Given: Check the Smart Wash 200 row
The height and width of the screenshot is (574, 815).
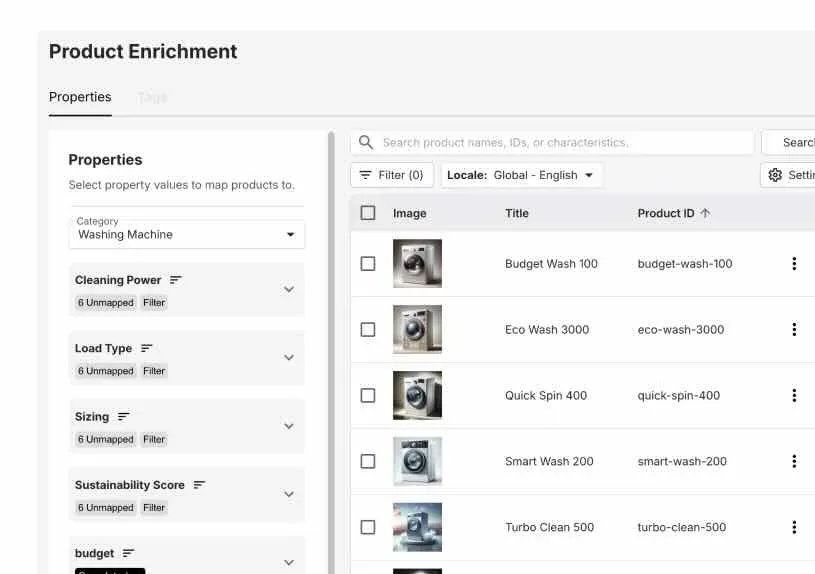Looking at the screenshot, I should click(368, 461).
